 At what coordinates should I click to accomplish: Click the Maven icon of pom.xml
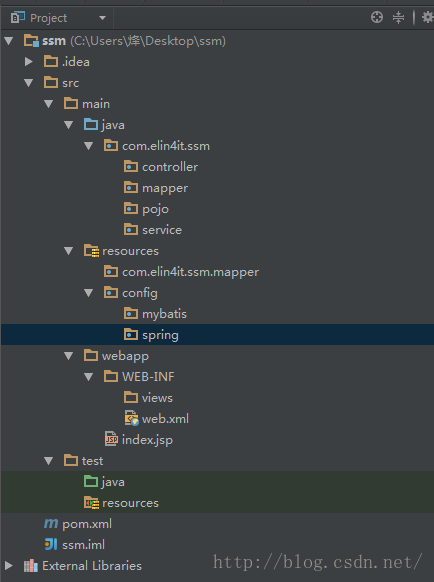point(51,524)
